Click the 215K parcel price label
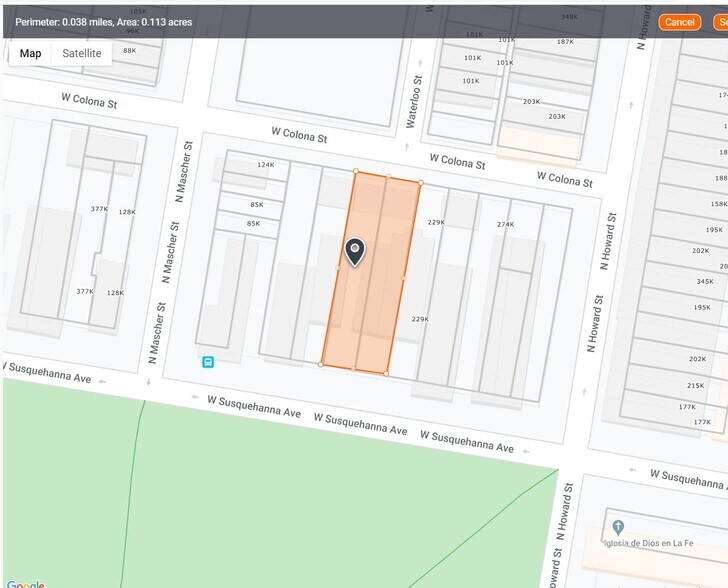728x588 pixels. 696,385
